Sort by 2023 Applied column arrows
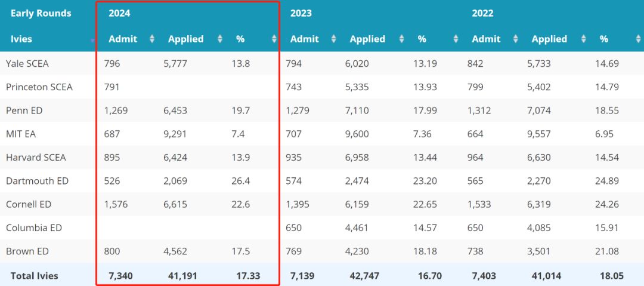Viewport: 644px width, 286px height. point(401,39)
